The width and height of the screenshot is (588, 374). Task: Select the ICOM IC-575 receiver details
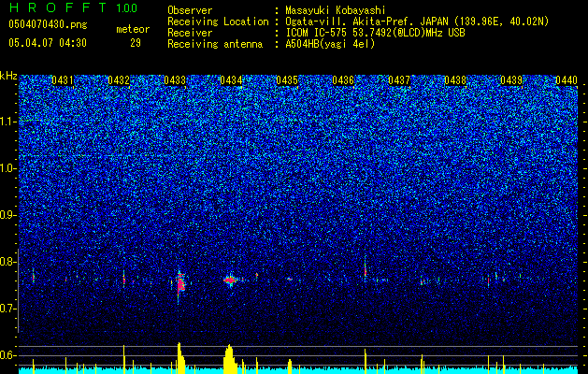[x=375, y=33]
